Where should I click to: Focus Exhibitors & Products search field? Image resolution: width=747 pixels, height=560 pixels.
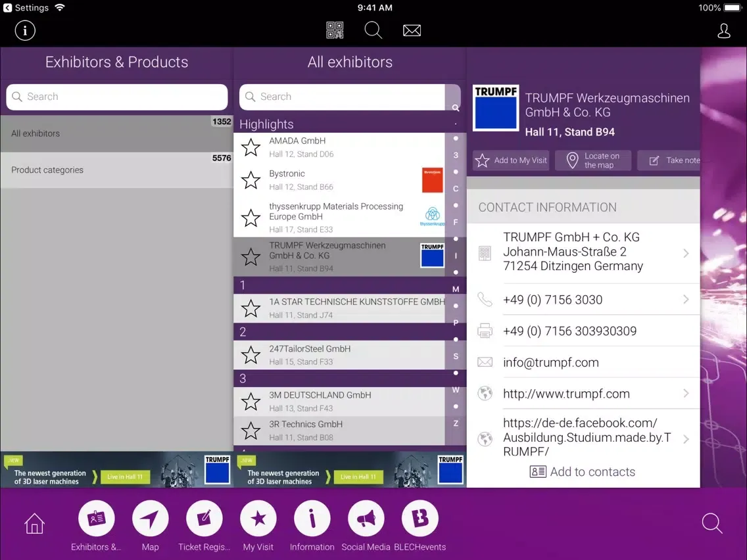pos(117,97)
